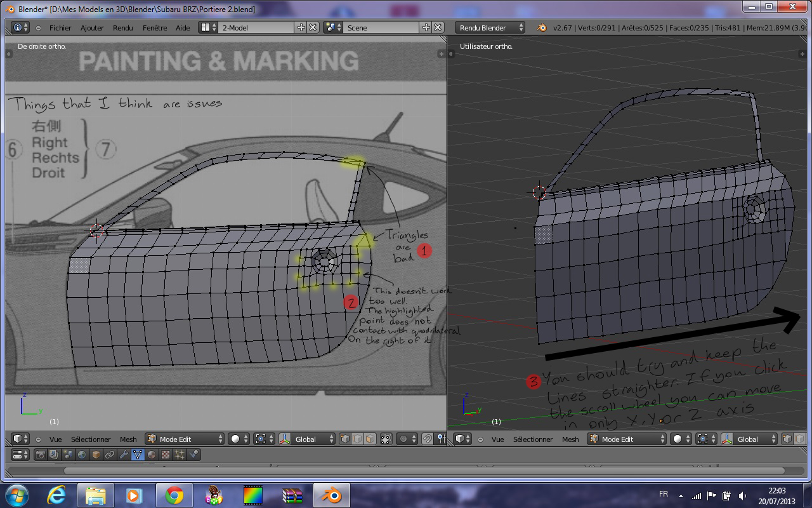Viewport: 812px width, 508px height.
Task: Open right viewport editor type selector
Action: [x=462, y=439]
